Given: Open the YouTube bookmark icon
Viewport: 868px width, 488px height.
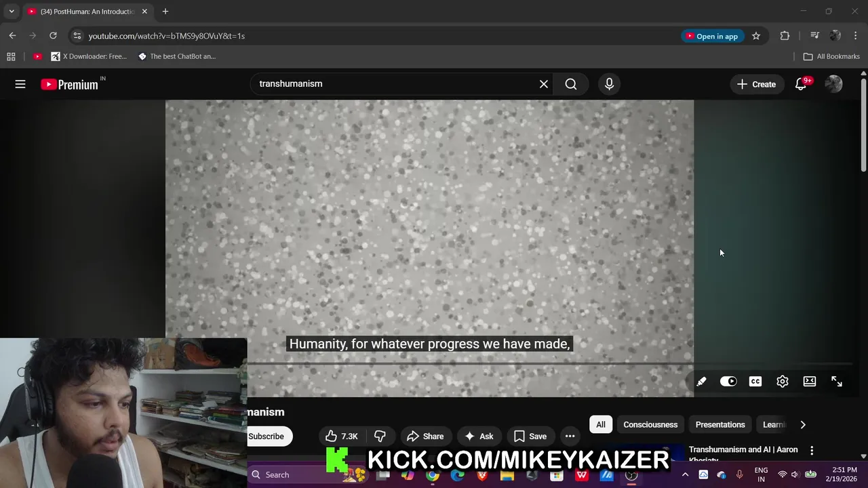Looking at the screenshot, I should (x=37, y=56).
